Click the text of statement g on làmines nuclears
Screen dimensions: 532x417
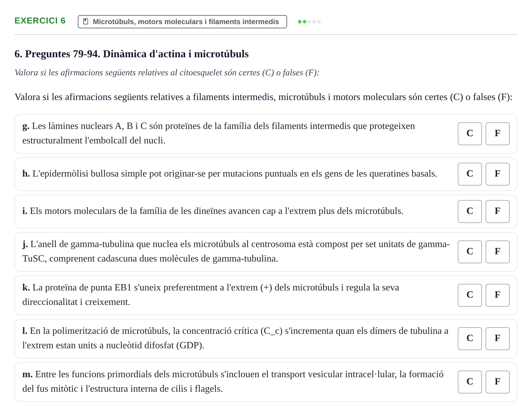click(219, 133)
